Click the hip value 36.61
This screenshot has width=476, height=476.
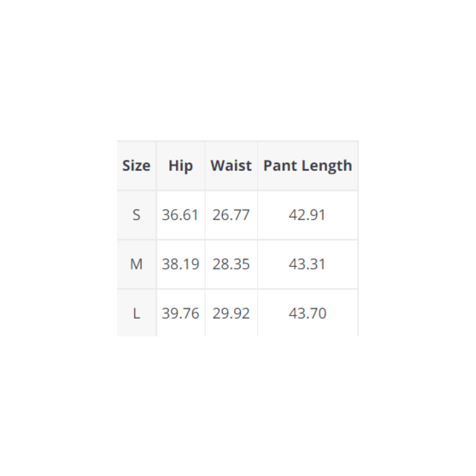click(180, 215)
